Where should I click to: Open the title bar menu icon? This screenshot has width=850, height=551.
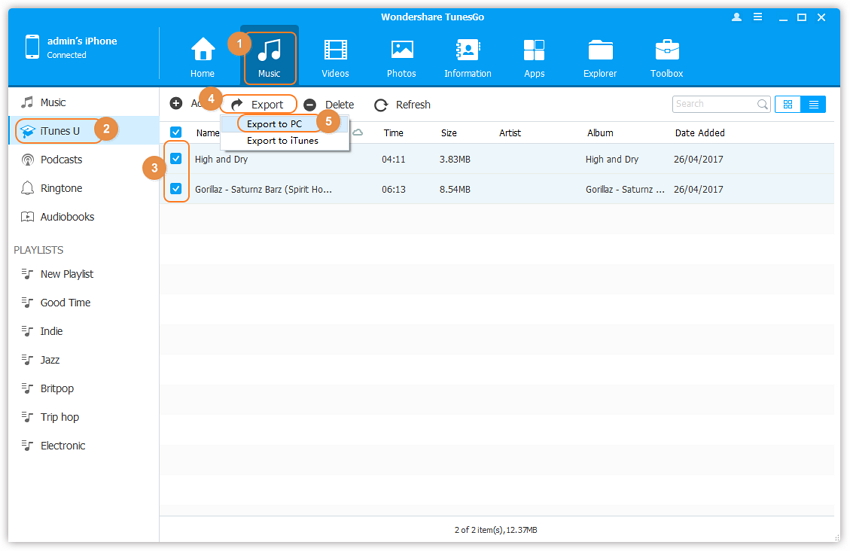click(x=758, y=18)
